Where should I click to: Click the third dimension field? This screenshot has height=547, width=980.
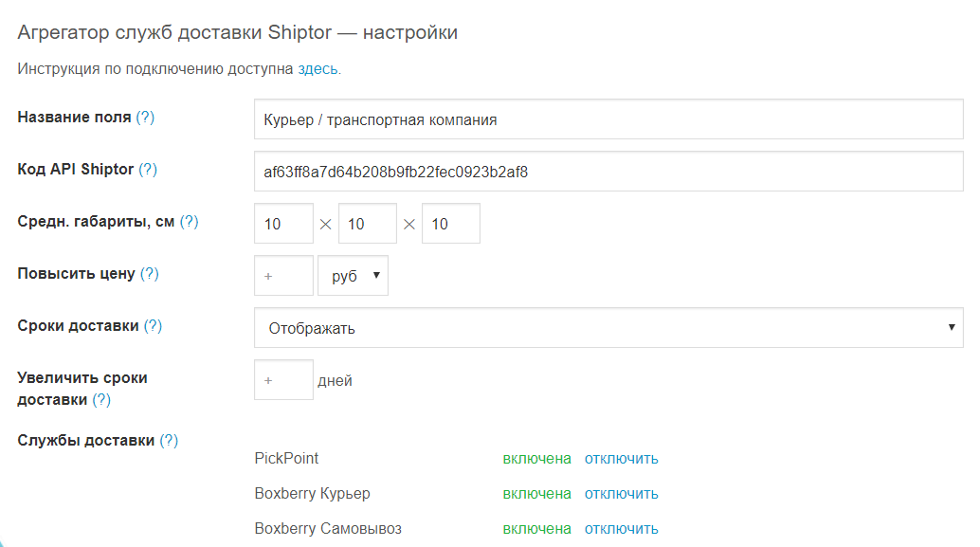pos(450,223)
